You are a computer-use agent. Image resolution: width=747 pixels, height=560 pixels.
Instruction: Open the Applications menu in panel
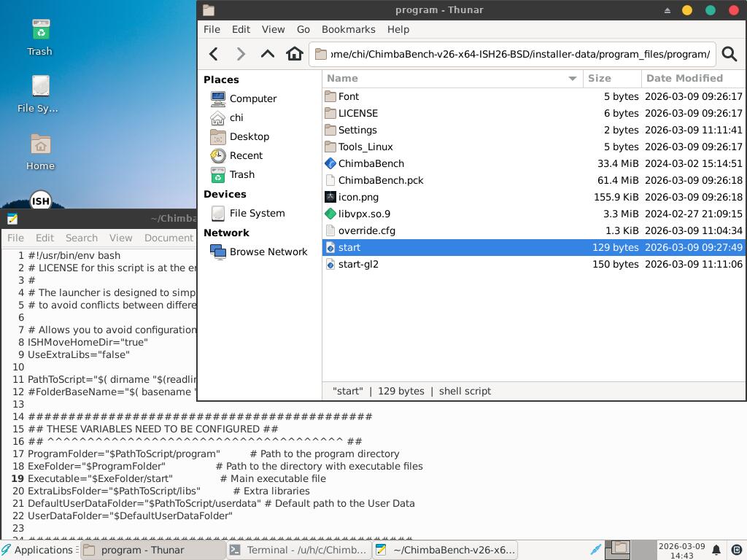[40, 550]
